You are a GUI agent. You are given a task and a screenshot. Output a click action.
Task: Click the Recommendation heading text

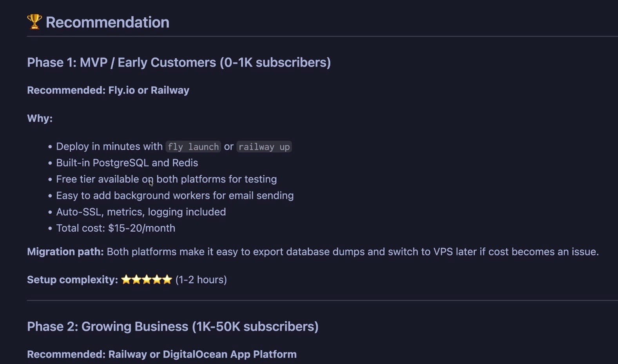coord(107,22)
